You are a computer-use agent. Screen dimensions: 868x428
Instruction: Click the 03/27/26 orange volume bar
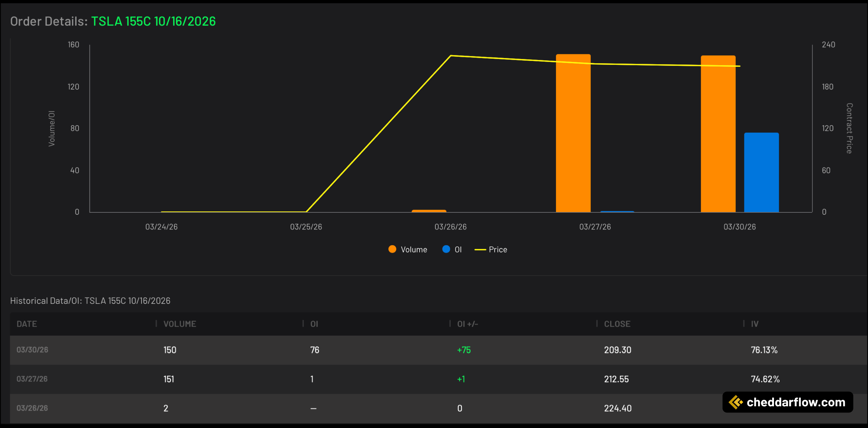click(573, 133)
